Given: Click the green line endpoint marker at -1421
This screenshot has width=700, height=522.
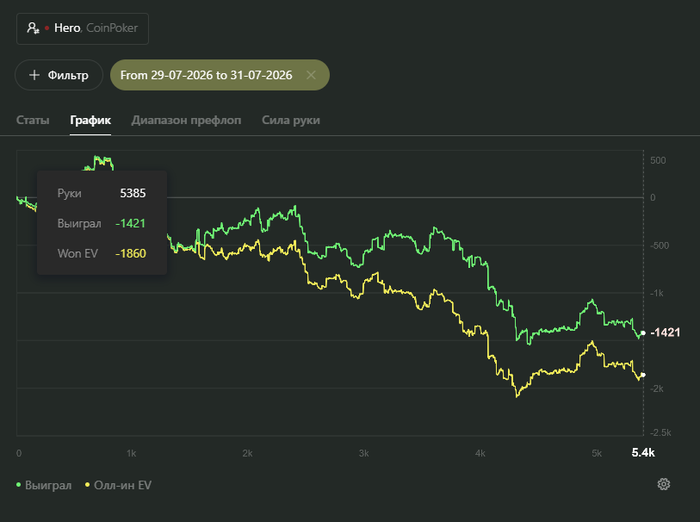Looking at the screenshot, I should pyautogui.click(x=643, y=333).
